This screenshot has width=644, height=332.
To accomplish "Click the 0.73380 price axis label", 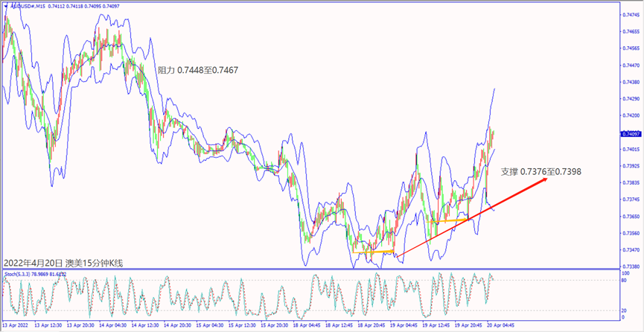I will pyautogui.click(x=629, y=266).
